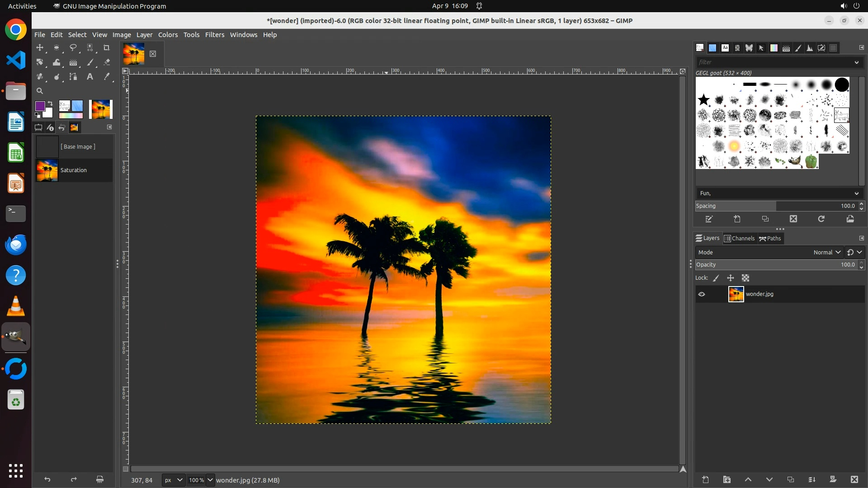This screenshot has width=868, height=488.
Task: Toggle lock alpha channel checkerboard icon
Action: (x=745, y=278)
